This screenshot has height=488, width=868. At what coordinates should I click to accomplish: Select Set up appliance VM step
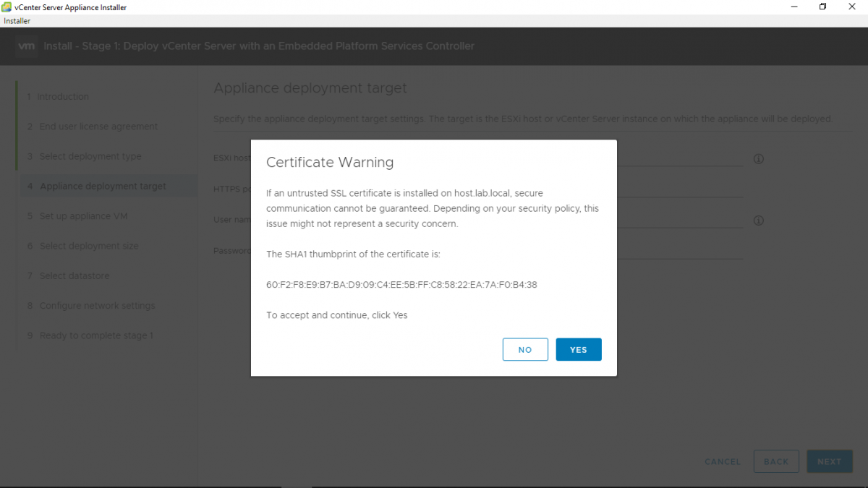tap(77, 216)
